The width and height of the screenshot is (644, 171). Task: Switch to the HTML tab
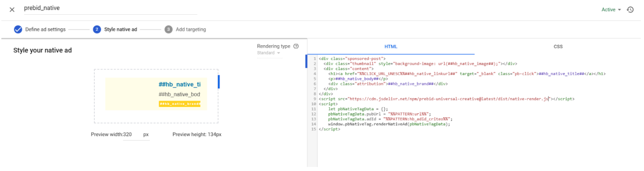coord(391,47)
